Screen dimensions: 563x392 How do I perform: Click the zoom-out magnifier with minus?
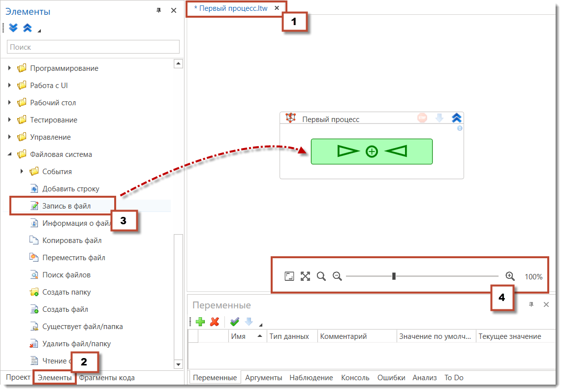point(337,276)
